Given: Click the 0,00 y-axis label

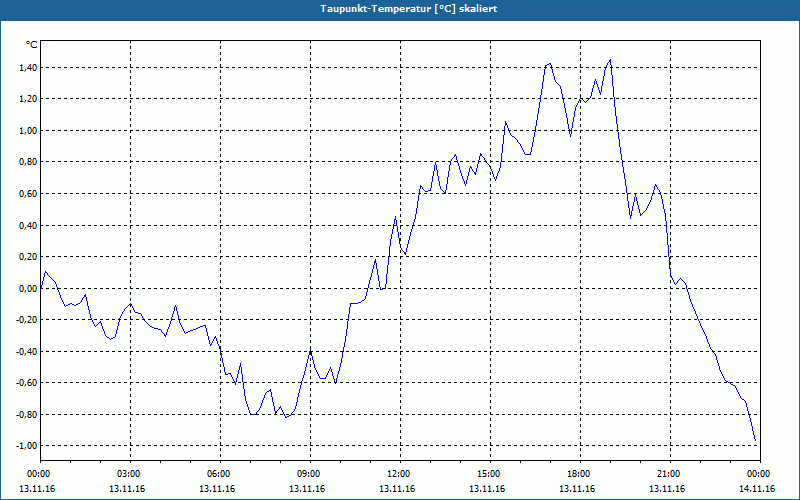Looking at the screenshot, I should (29, 288).
